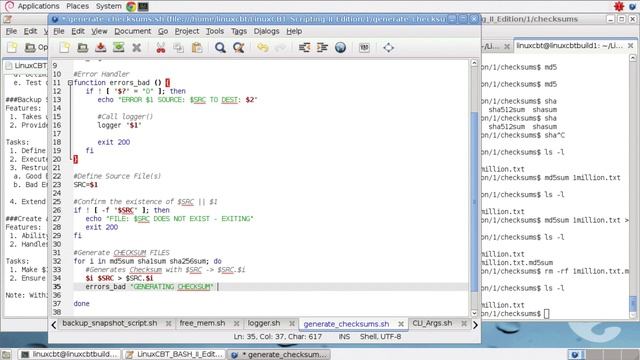
Task: Open the Places menu
Action: [77, 6]
